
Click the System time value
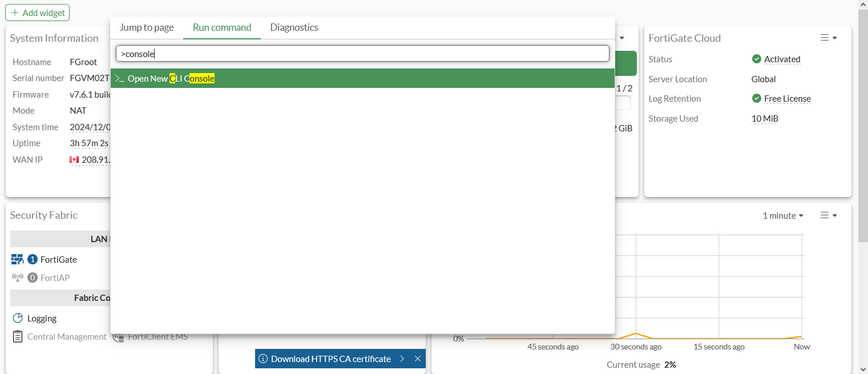(x=90, y=127)
